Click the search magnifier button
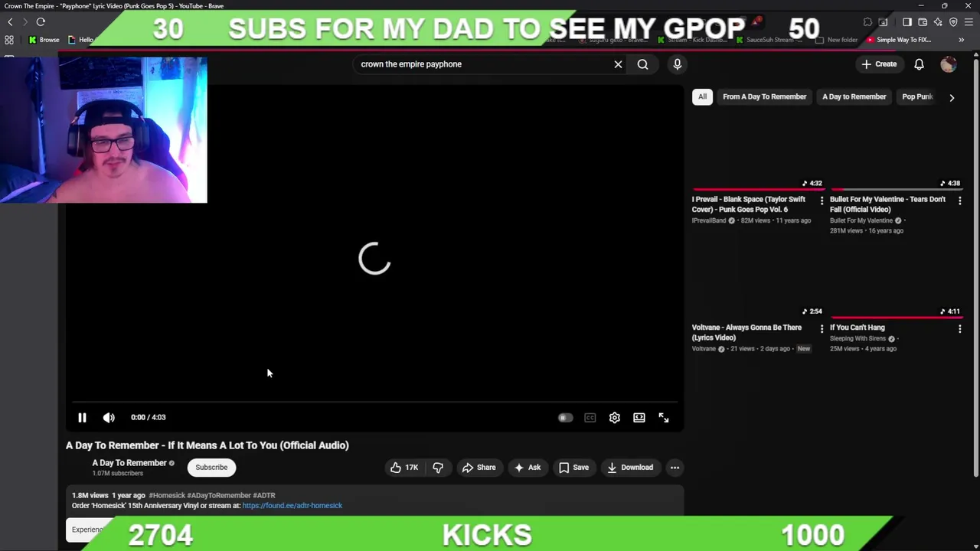980x551 pixels. tap(642, 64)
